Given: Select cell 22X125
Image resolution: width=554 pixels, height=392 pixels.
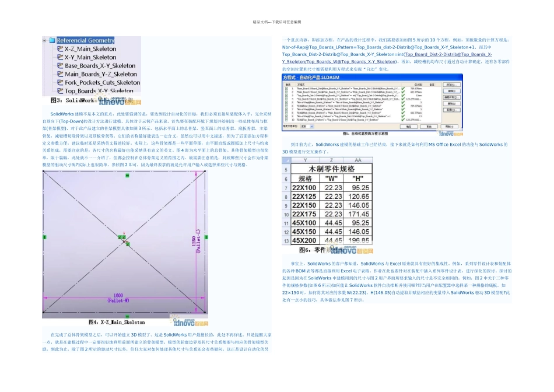Looking at the screenshot, I should [305, 197].
